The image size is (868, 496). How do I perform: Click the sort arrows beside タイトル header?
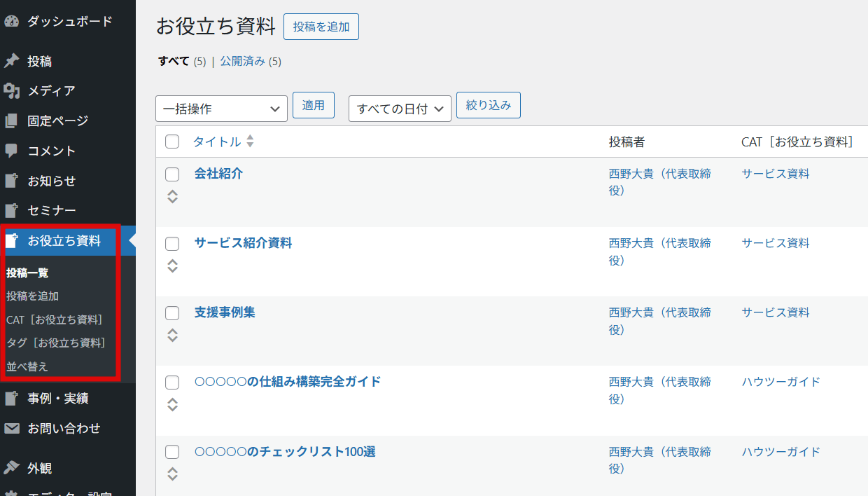point(250,142)
